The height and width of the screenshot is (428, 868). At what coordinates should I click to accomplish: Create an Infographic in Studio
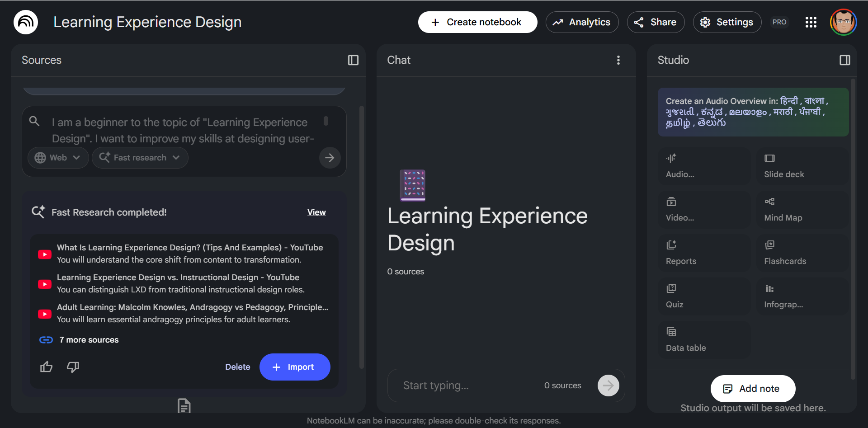pos(803,296)
